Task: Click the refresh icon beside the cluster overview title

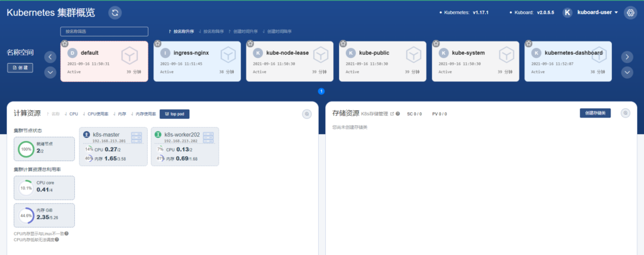Action: [x=114, y=13]
